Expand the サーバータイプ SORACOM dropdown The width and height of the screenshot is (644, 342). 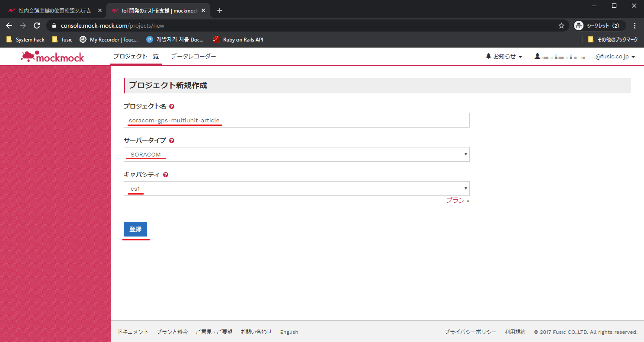pos(296,154)
